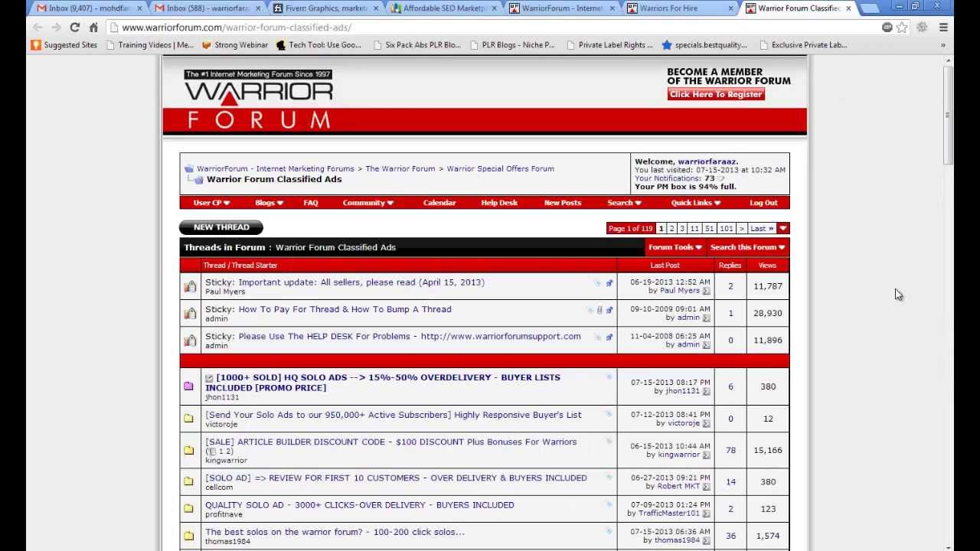Bookmark this page with the star icon
Image resolution: width=980 pixels, height=551 pixels.
[x=902, y=28]
